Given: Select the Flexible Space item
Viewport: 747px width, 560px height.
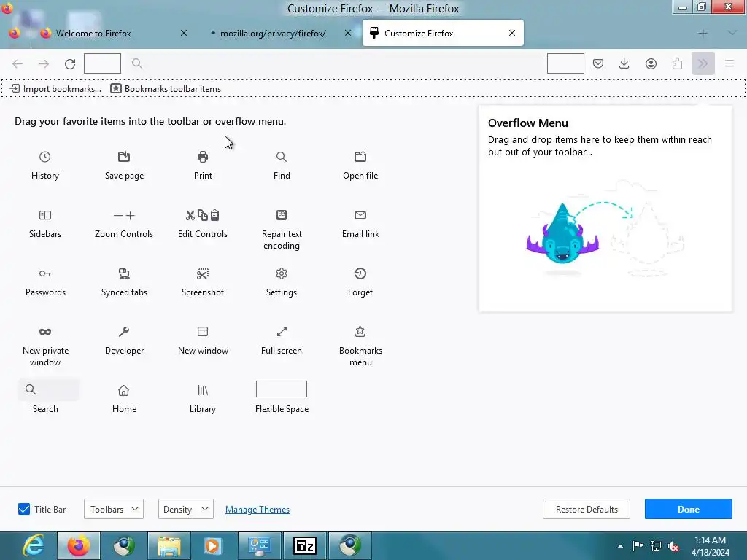Looking at the screenshot, I should (x=282, y=397).
